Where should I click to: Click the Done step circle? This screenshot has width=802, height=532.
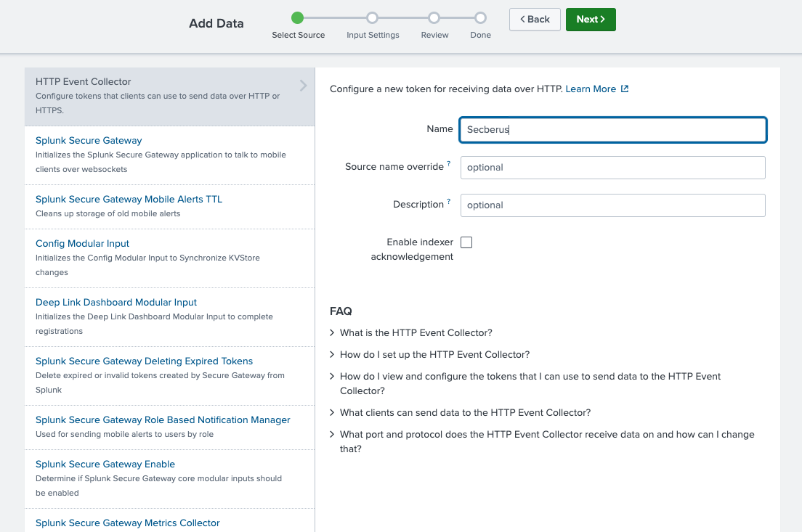click(480, 18)
